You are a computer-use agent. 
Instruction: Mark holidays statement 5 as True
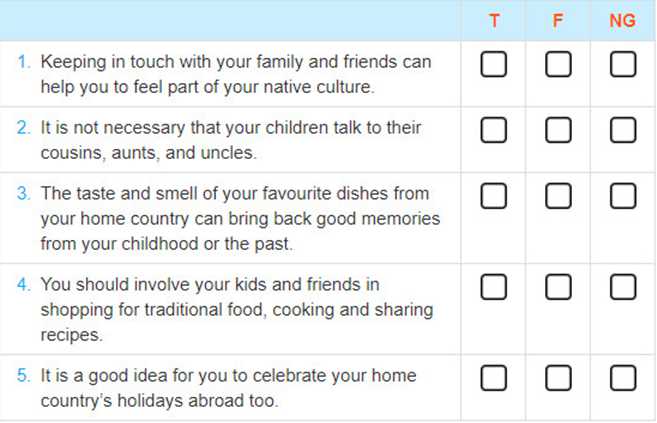tap(494, 378)
